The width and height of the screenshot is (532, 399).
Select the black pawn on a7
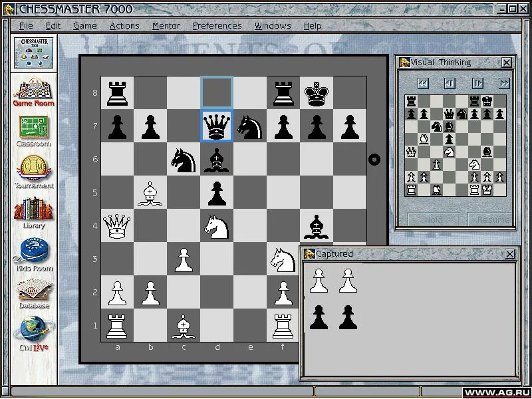click(x=117, y=126)
